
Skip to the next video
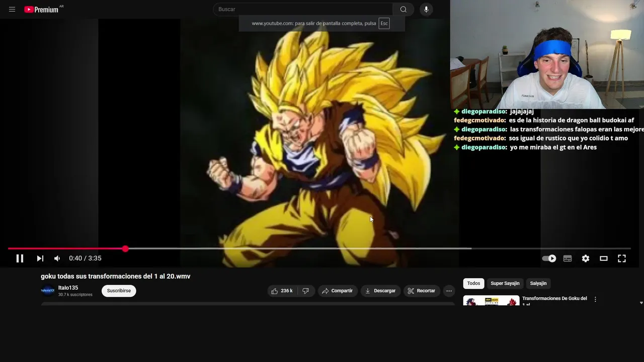[x=40, y=258]
